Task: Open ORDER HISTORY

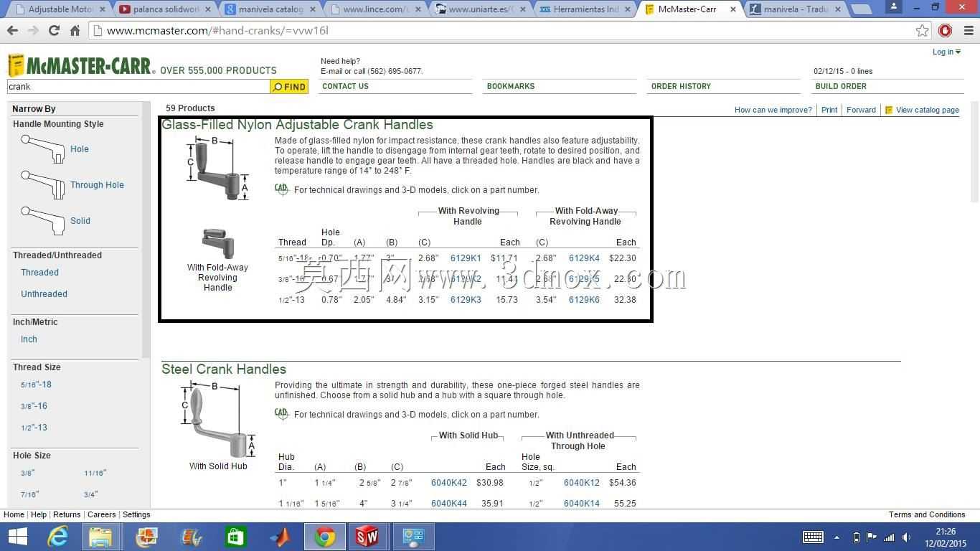Action: click(681, 86)
